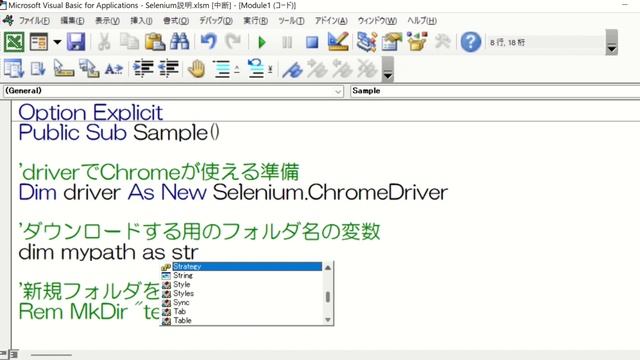640x360 pixels.
Task: Open the アドイン(A) menu
Action: pos(331,20)
